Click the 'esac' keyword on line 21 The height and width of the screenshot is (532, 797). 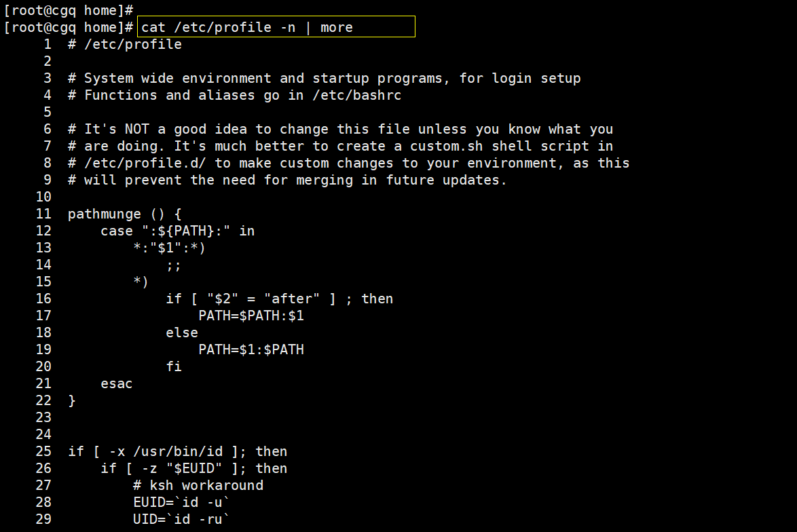coord(117,383)
